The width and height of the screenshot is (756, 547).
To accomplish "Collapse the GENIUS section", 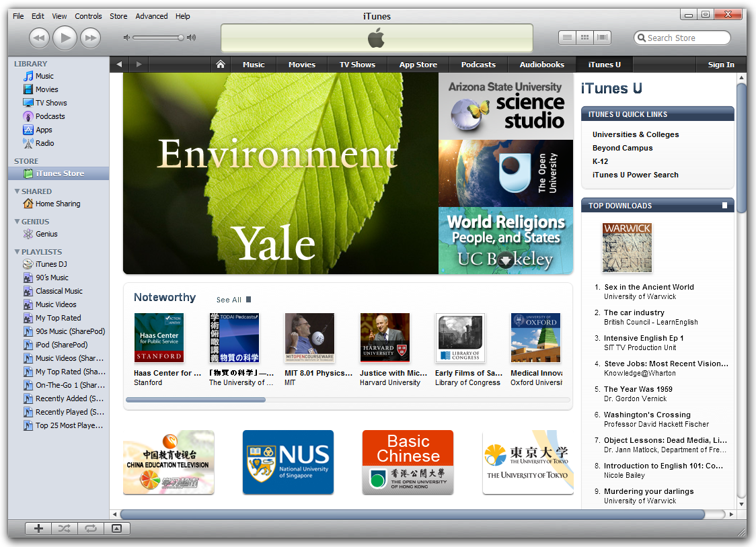I will 17,222.
